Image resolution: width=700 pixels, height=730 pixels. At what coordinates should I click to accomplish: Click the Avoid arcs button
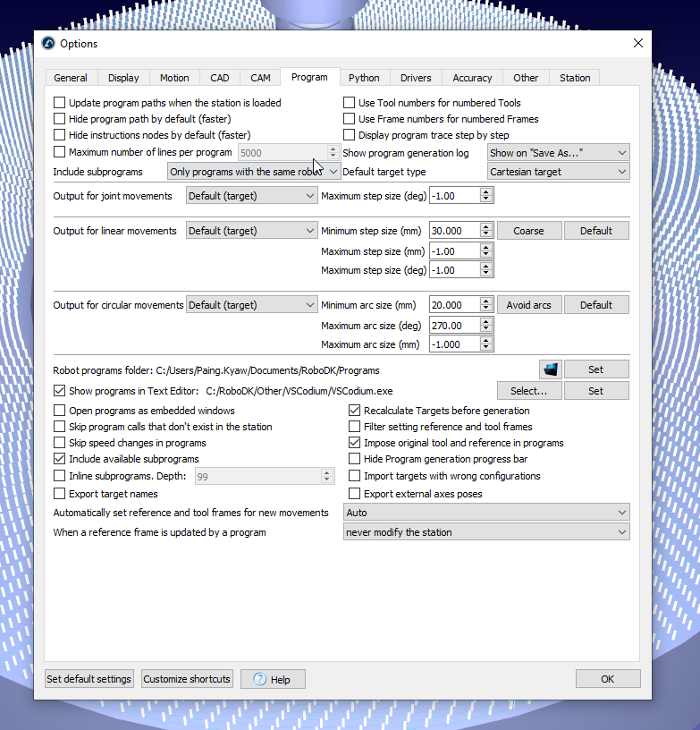pos(528,305)
